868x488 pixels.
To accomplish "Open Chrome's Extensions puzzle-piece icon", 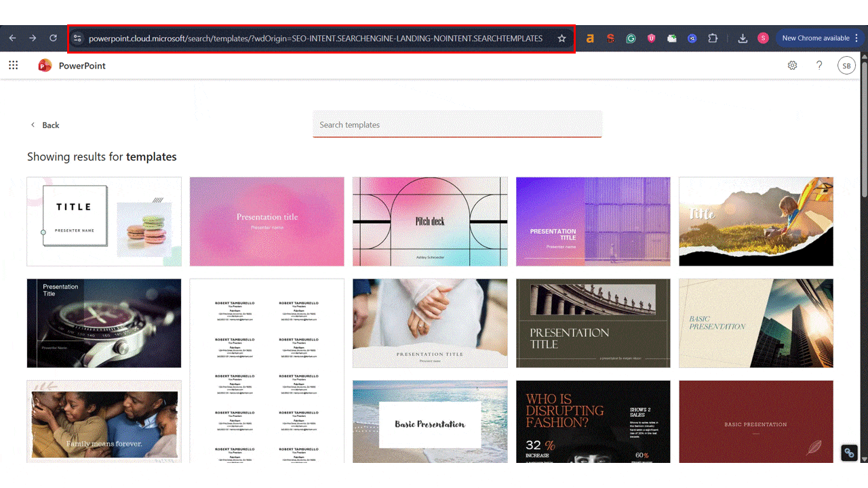I will (713, 38).
